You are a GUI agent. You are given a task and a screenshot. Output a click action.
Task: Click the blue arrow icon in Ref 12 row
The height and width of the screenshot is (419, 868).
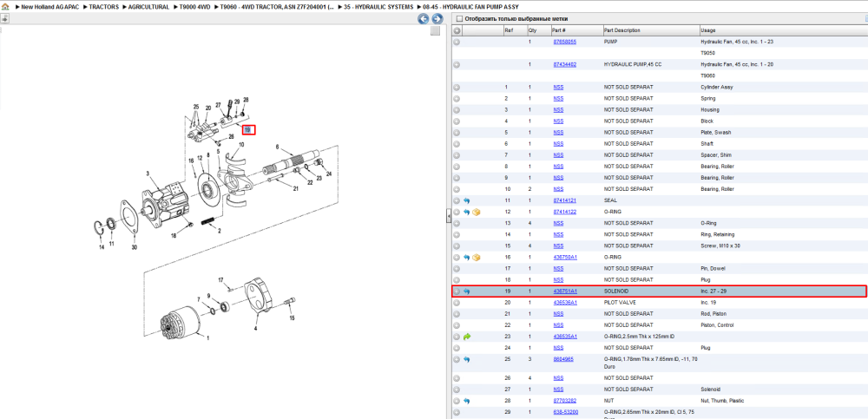point(467,212)
